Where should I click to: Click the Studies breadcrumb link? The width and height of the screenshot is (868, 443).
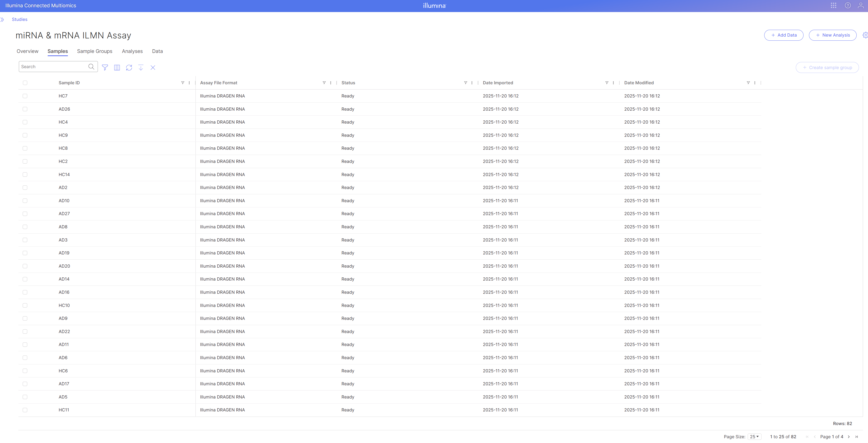(20, 20)
